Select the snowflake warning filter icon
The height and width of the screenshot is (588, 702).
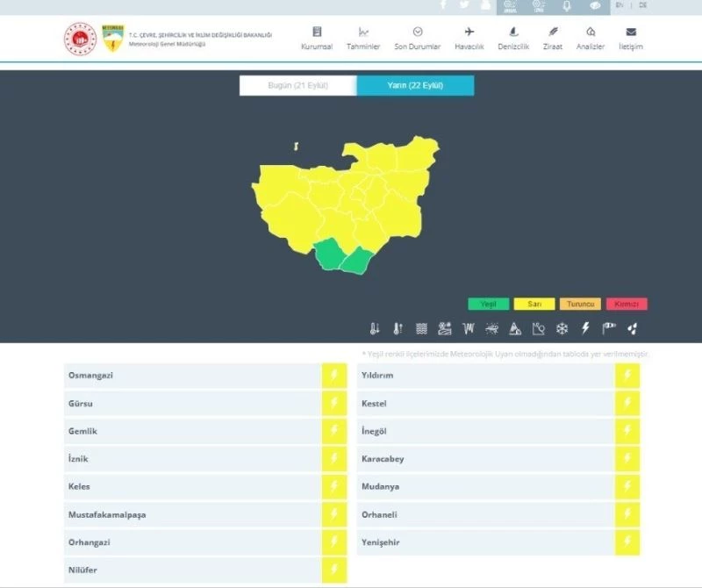tap(562, 329)
